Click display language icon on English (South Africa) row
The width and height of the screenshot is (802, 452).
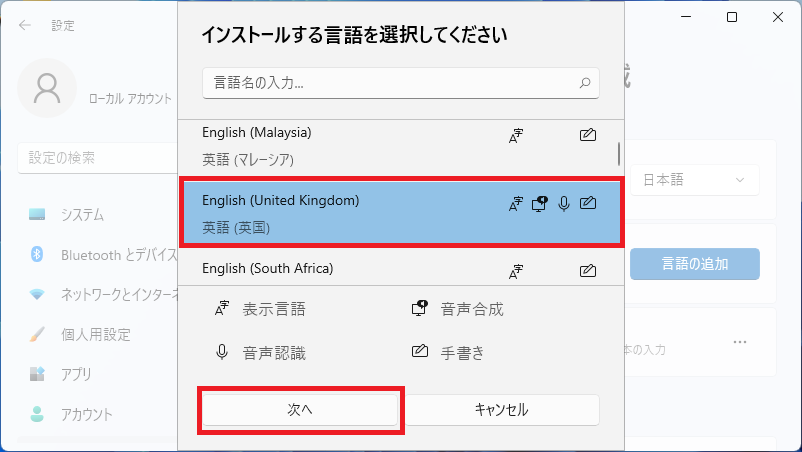pyautogui.click(x=516, y=271)
